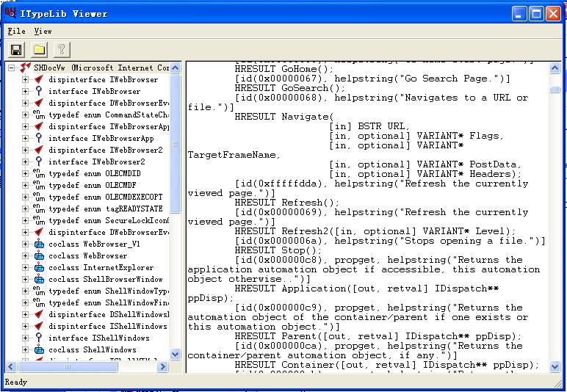Expand coclass InternetExplorer node
567x392 pixels.
coord(25,267)
